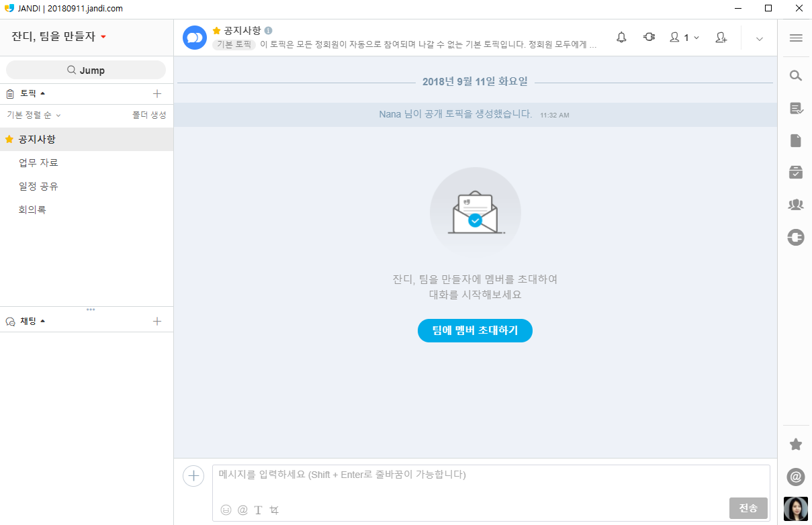Open the 기본 정렬 순 sort dropdown
The width and height of the screenshot is (812, 525).
pos(34,115)
